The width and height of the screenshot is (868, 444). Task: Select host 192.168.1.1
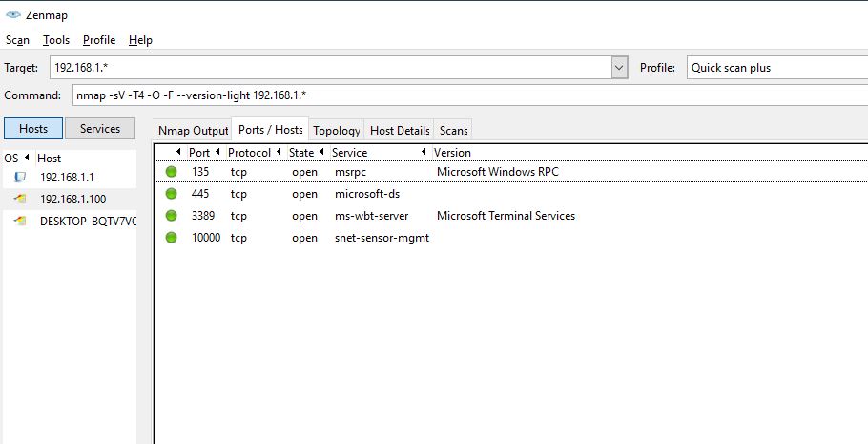pyautogui.click(x=67, y=178)
